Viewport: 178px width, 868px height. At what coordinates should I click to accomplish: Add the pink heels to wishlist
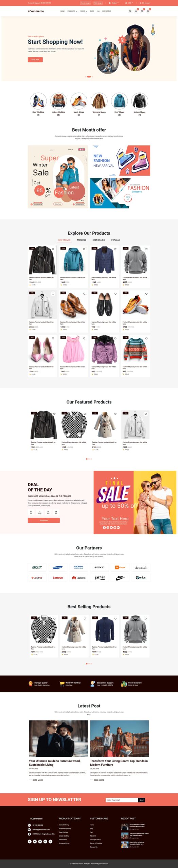[x=53, y=338]
